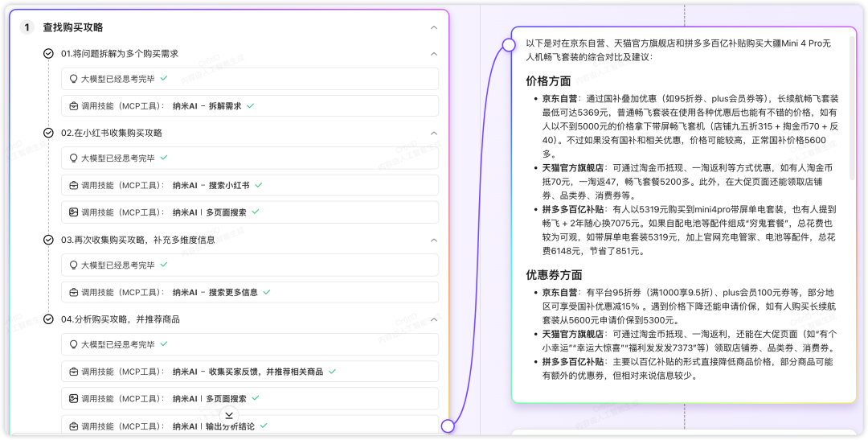
Task: Click check circle icon for step 02
Action: coord(49,133)
